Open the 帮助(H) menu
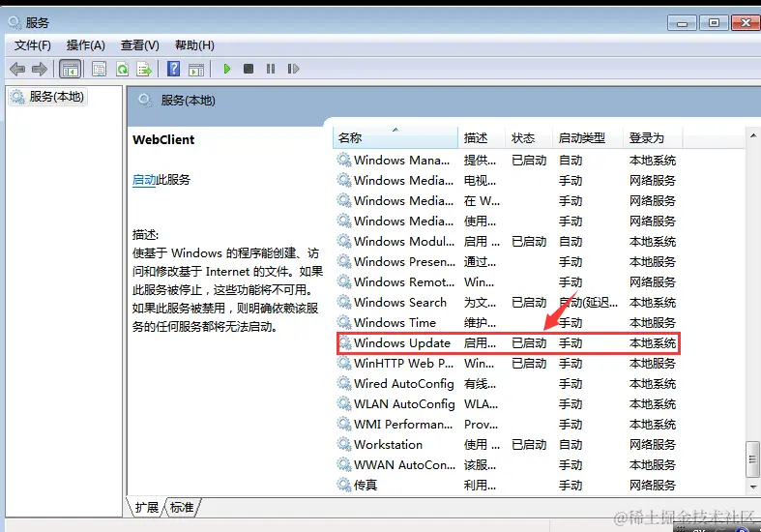761x532 pixels. point(194,45)
